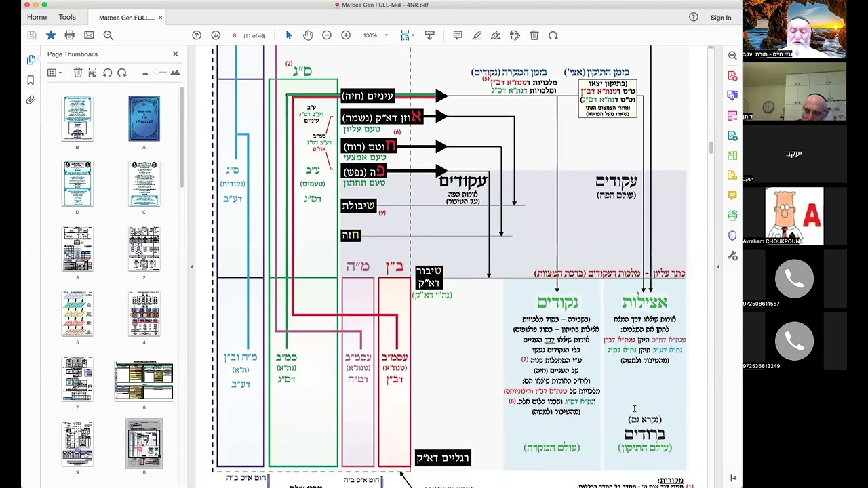Close the Page Thumbnails panel
Viewport: 868px width, 488px height.
175,54
